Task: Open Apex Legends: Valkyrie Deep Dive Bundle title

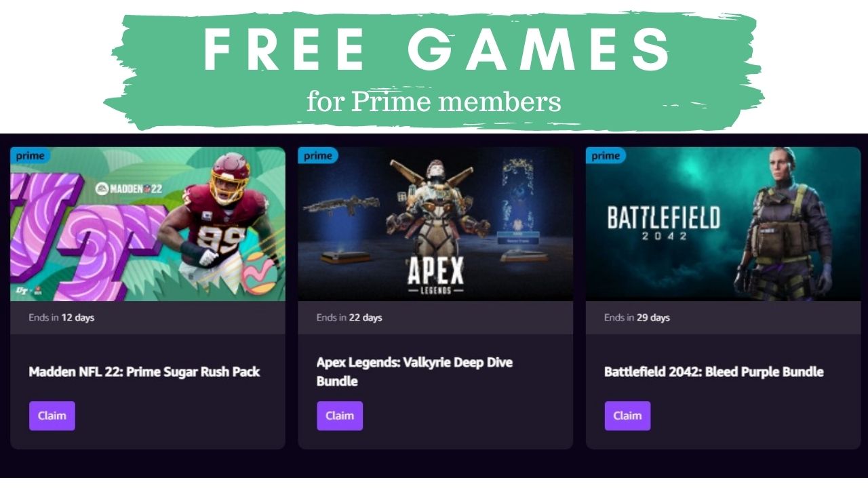Action: tap(414, 371)
